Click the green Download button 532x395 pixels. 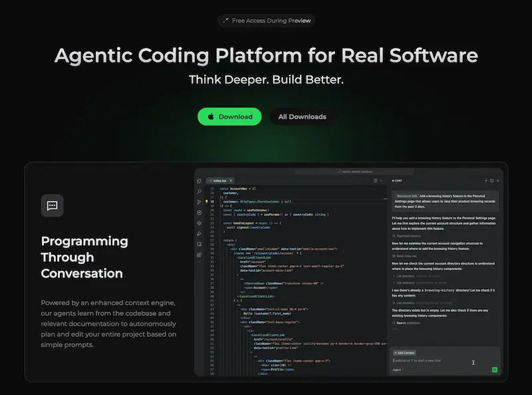click(x=229, y=117)
